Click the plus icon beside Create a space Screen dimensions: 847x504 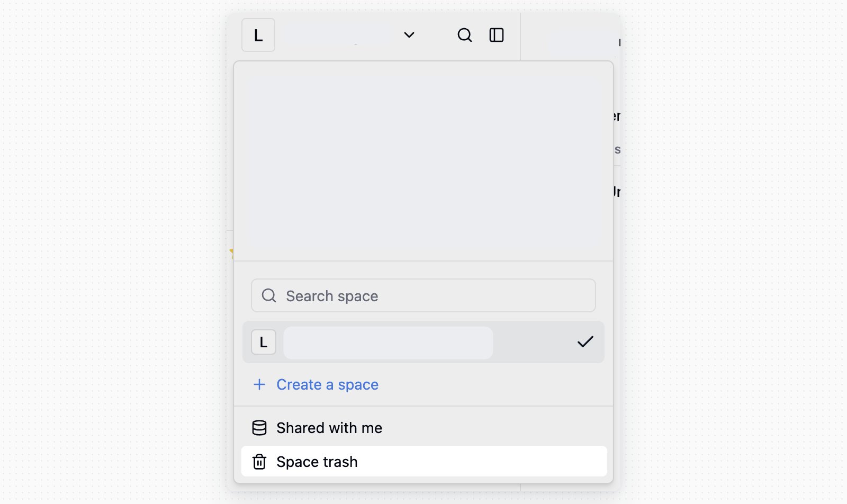(x=259, y=384)
